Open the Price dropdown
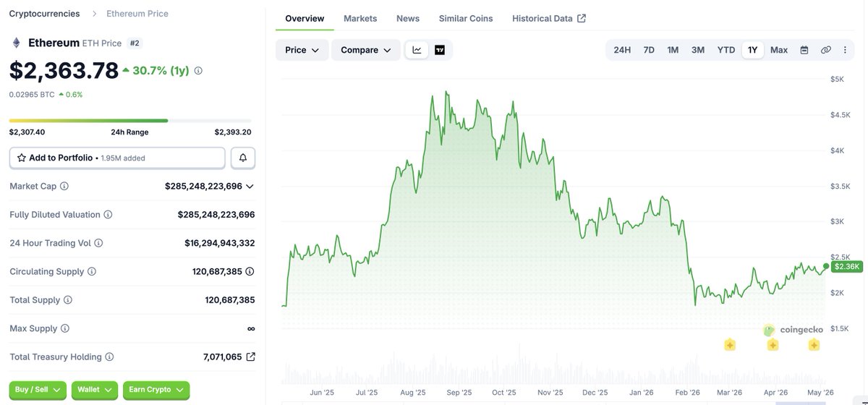The width and height of the screenshot is (868, 405). pyautogui.click(x=302, y=50)
